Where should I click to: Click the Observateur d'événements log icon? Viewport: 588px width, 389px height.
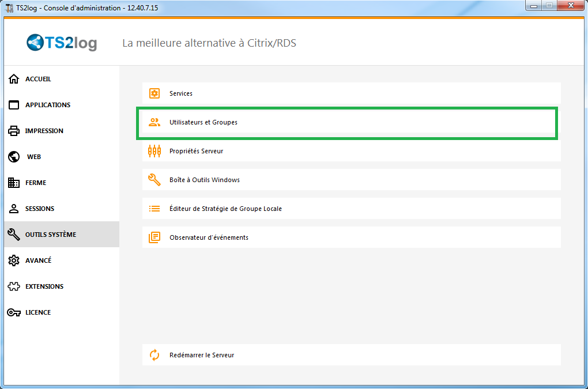[x=154, y=237]
